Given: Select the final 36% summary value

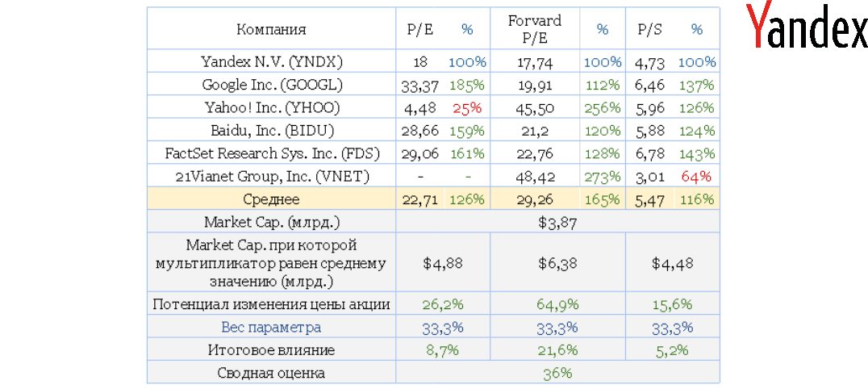Looking at the screenshot, I should [557, 373].
